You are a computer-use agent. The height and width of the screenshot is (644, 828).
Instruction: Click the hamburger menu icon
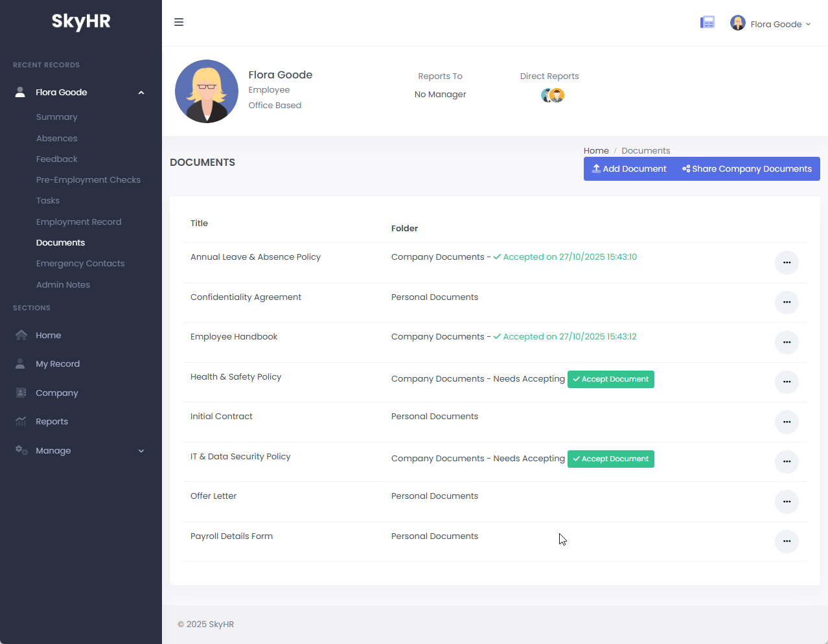tap(179, 22)
